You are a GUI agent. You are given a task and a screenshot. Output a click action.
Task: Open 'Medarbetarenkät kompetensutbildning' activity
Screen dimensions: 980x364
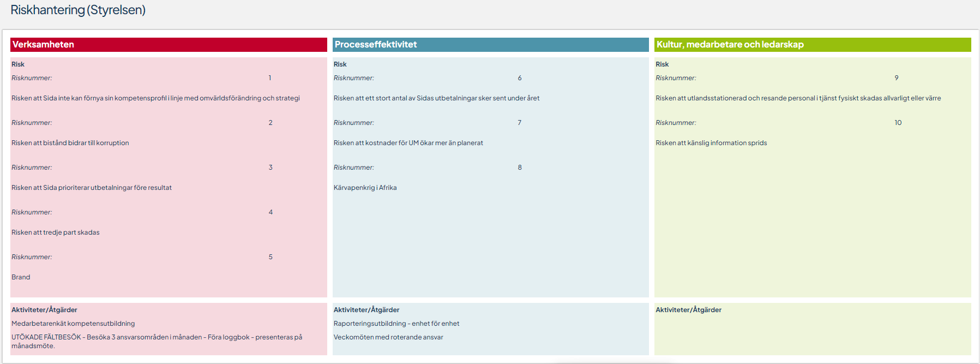coord(73,324)
